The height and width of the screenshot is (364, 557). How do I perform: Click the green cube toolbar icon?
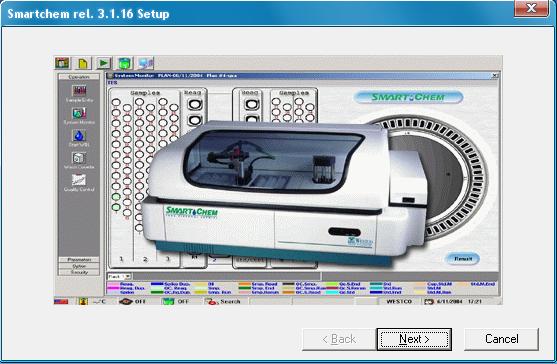point(125,63)
